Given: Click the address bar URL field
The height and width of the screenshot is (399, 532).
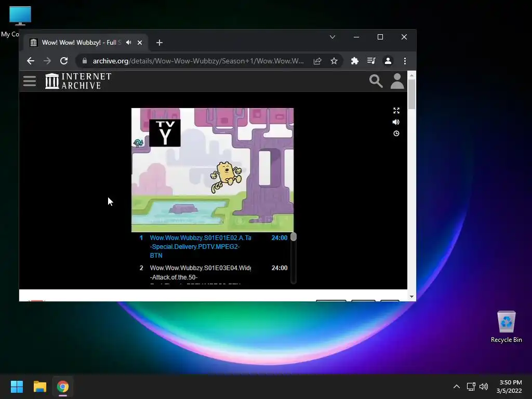Looking at the screenshot, I should click(x=198, y=61).
